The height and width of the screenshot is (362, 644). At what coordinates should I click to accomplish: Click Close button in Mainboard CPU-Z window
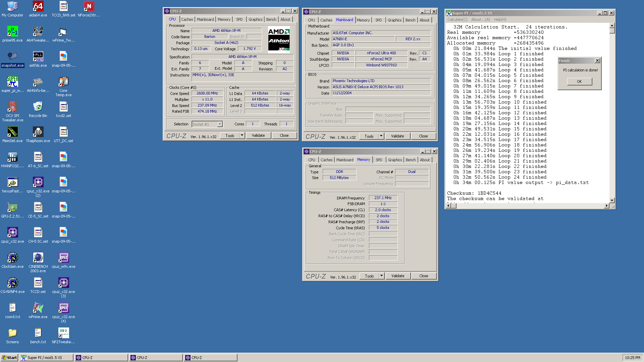coord(423,136)
